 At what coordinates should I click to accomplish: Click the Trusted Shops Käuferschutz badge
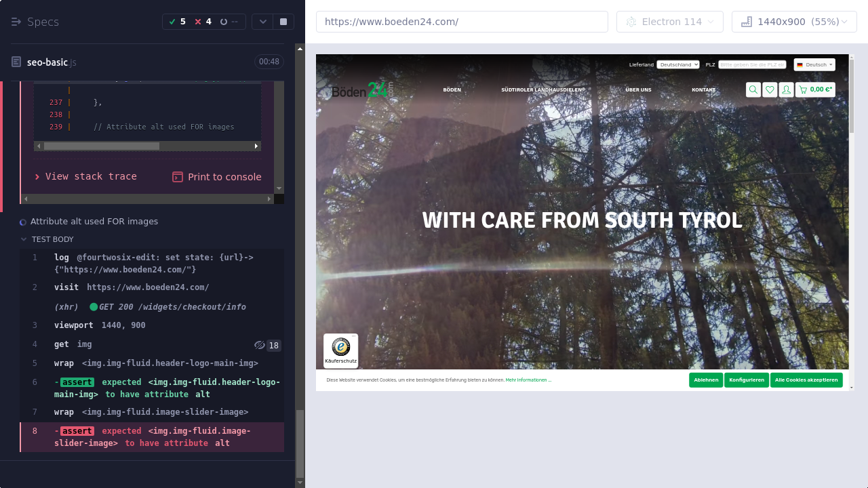tap(340, 350)
